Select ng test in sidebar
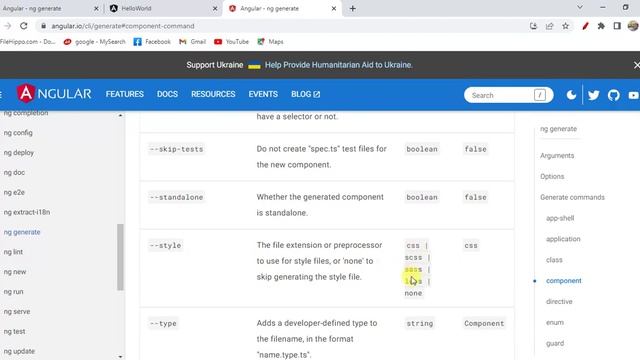Image resolution: width=640 pixels, height=360 pixels. (14, 331)
